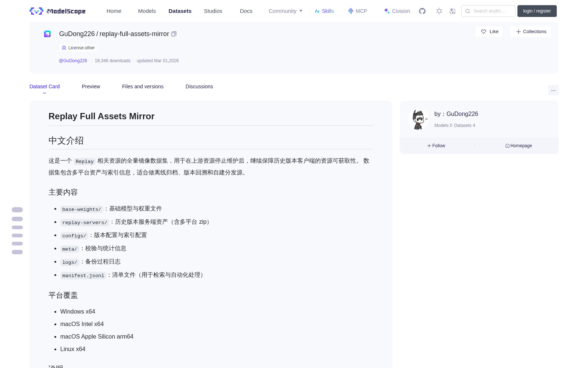Viewport: 588px width, 368px height.
Task: Click the 'Linux x64' list item
Action: click(73, 349)
